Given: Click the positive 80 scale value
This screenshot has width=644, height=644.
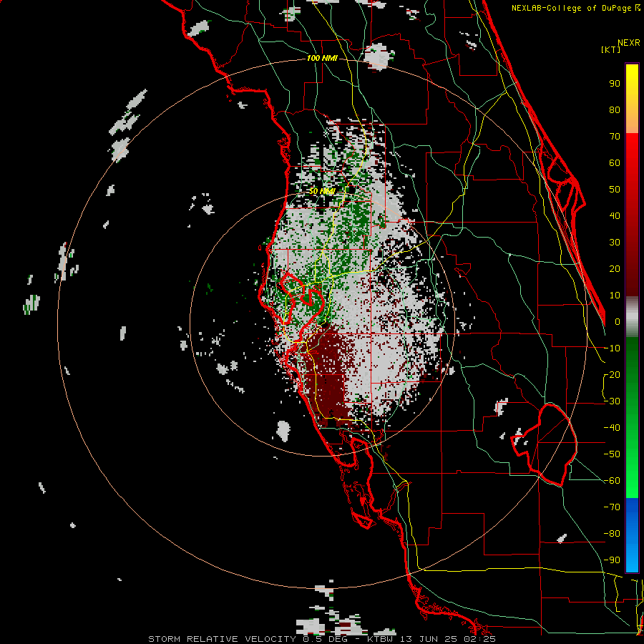Looking at the screenshot, I should [x=615, y=110].
